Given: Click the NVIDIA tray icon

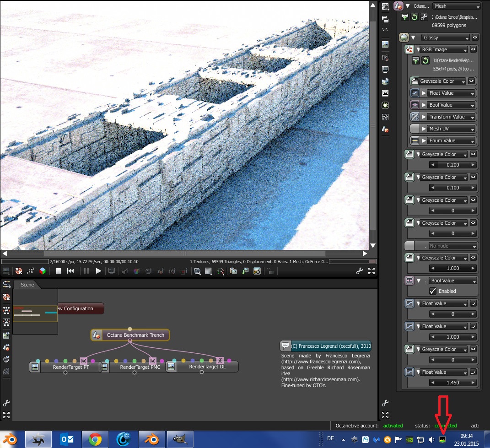Looking at the screenshot, I should pyautogui.click(x=409, y=440).
